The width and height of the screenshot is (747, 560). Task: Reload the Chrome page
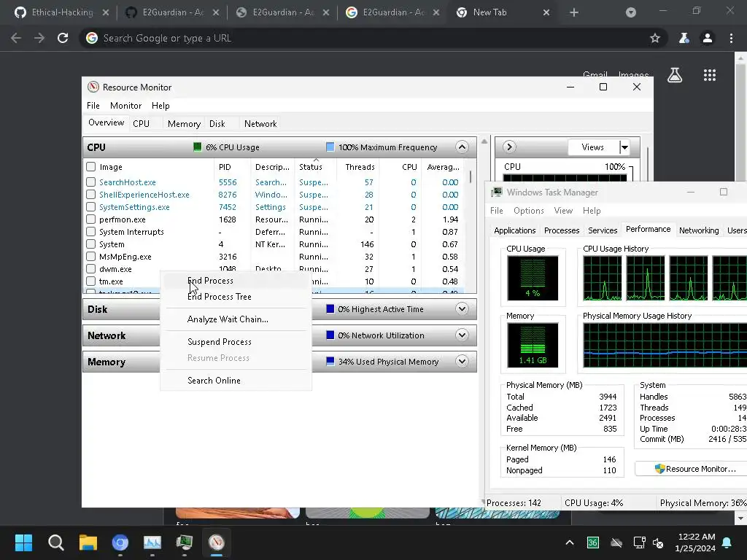(x=63, y=38)
